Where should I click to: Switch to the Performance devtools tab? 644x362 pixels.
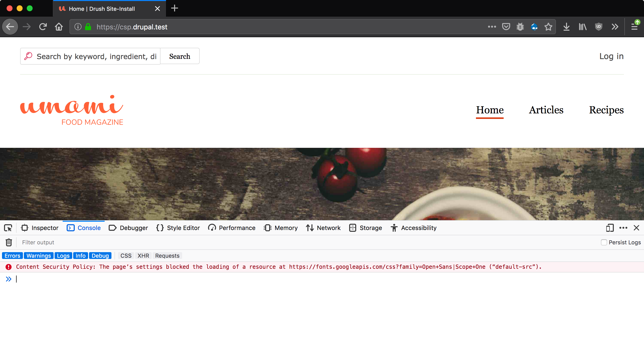[231, 228]
